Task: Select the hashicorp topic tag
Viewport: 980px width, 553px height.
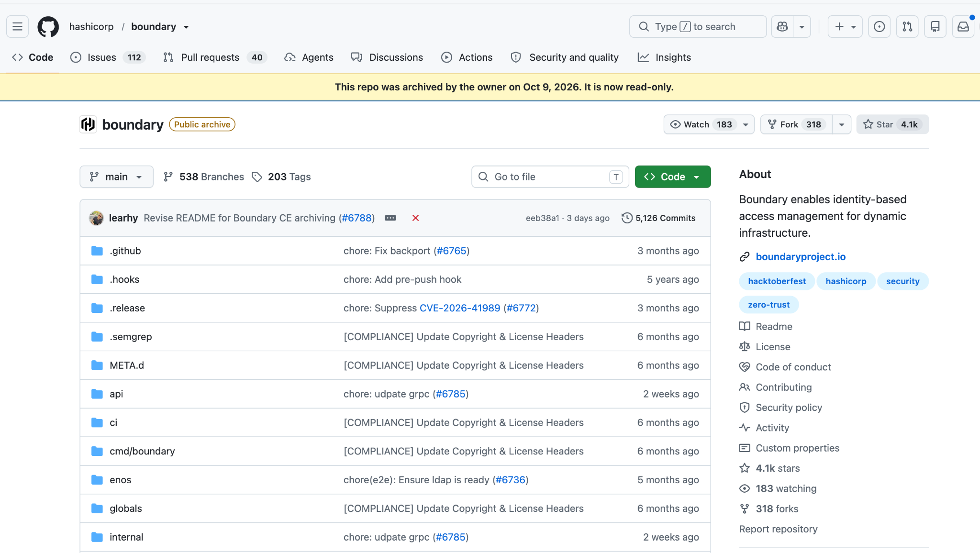Action: [846, 281]
